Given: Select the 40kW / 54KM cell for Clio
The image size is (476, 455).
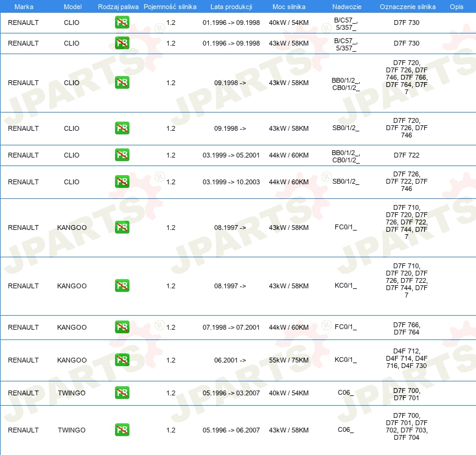Looking at the screenshot, I should (x=289, y=23).
